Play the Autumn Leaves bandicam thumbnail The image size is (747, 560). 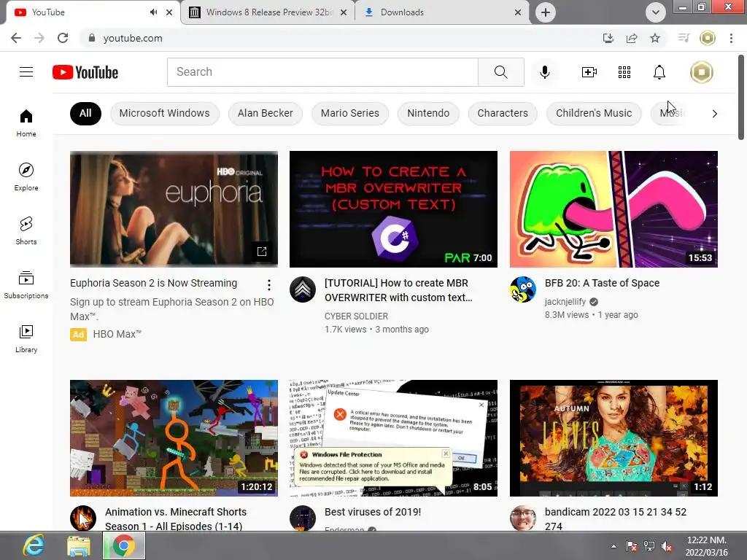[x=614, y=438]
